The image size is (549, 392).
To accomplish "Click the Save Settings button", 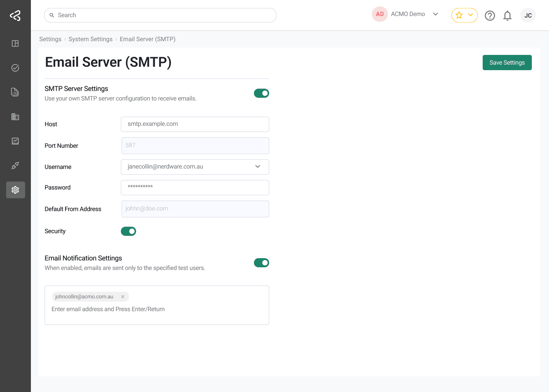I will coord(507,62).
